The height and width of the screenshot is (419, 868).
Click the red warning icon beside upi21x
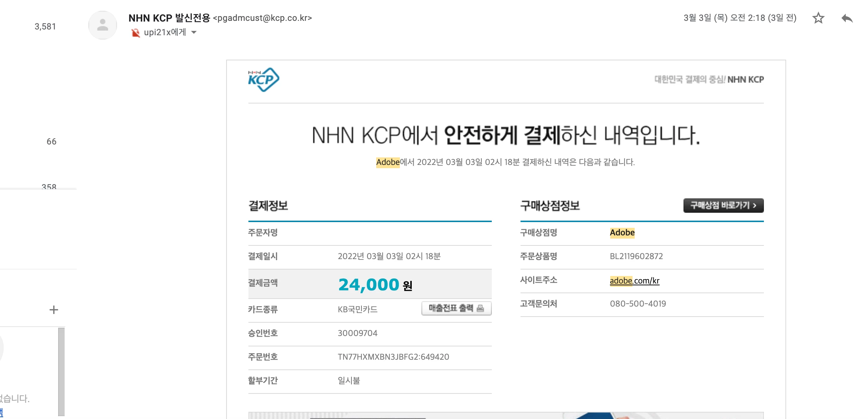click(135, 33)
